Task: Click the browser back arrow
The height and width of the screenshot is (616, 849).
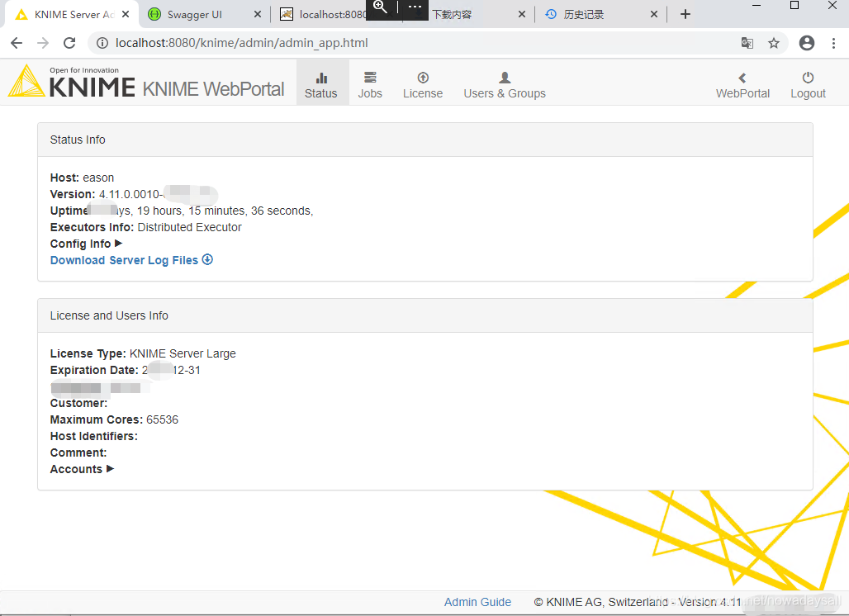Action: coord(17,43)
